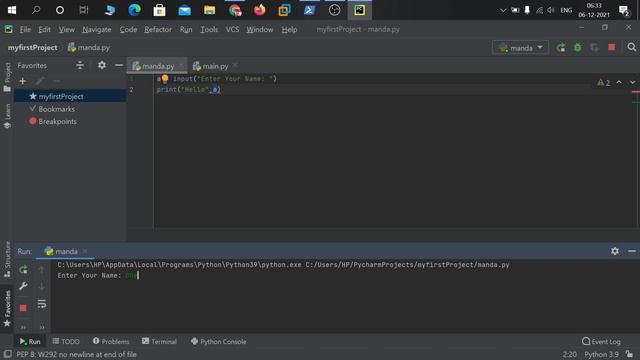The image size is (640, 360).
Task: Open the warnings indicator showing 2
Action: tap(604, 83)
